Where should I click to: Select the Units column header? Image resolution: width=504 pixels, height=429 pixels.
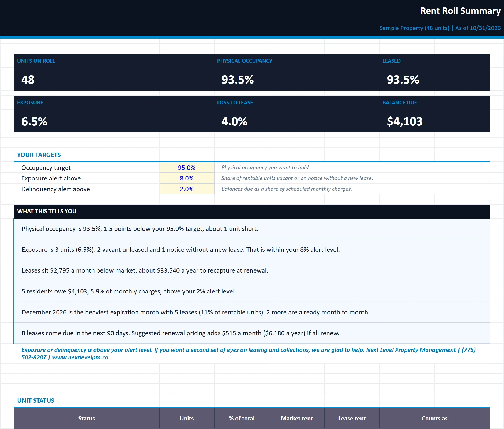point(187,418)
